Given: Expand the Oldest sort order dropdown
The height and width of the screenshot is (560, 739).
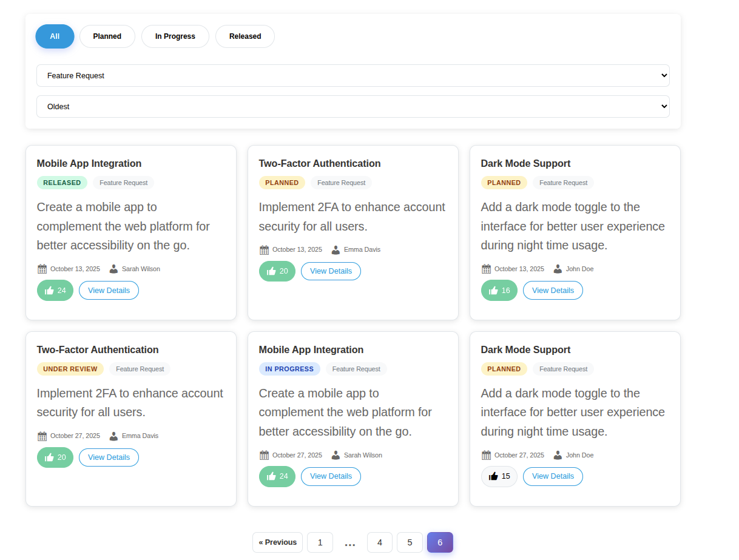Looking at the screenshot, I should click(353, 107).
